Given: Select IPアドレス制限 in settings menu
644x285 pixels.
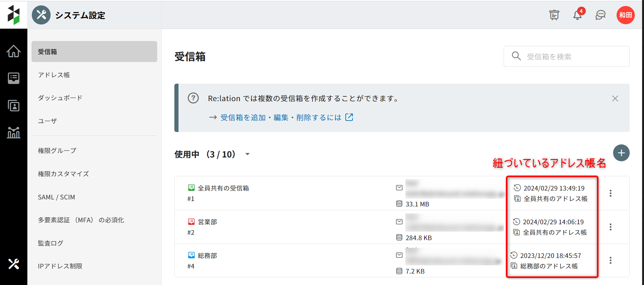Looking at the screenshot, I should click(60, 266).
